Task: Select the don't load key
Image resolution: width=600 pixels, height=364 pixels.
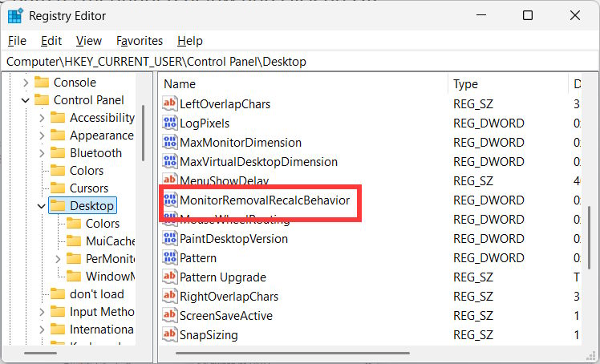Action: (97, 294)
